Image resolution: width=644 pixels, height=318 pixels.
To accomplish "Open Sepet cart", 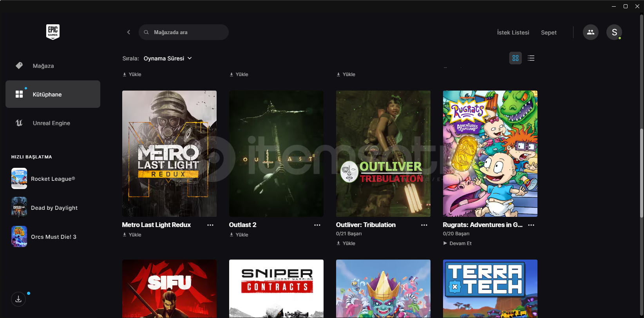I will [x=549, y=33].
